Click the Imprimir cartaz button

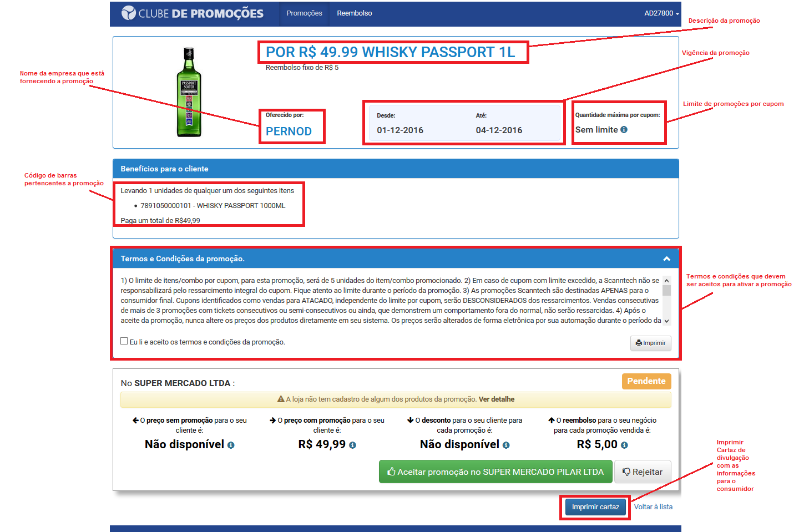click(595, 507)
